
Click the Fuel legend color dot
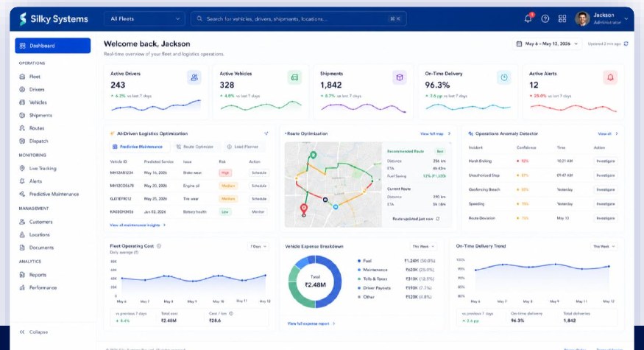tap(359, 261)
